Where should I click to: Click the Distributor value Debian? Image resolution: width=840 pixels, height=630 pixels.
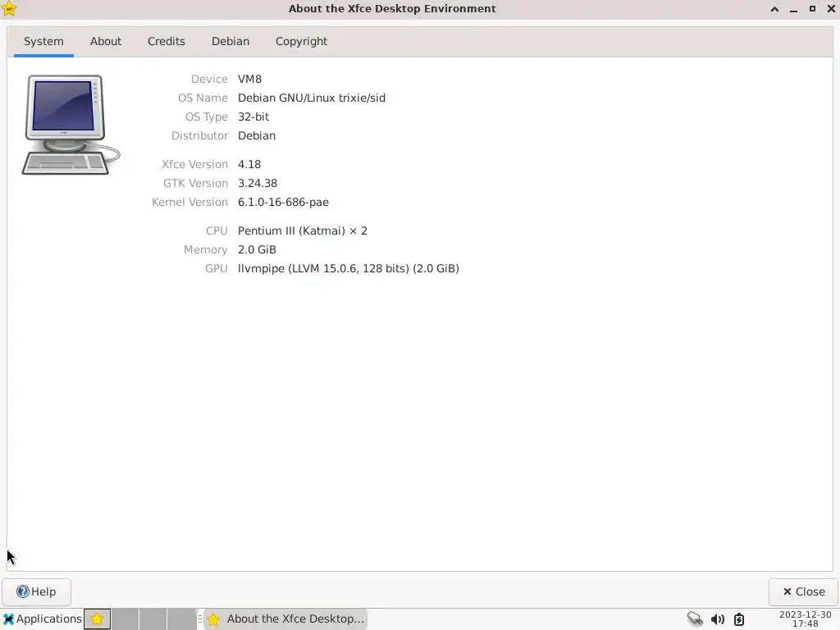click(257, 135)
